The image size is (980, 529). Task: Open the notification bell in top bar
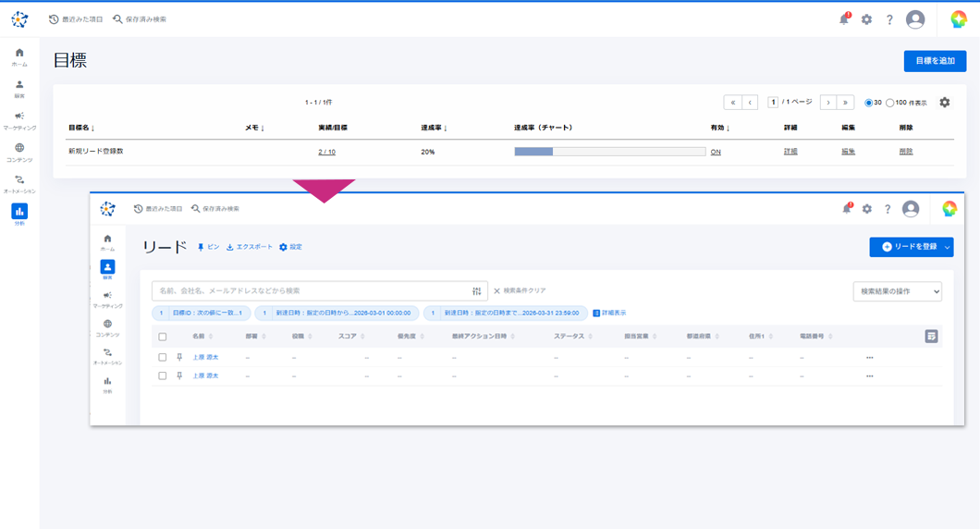coord(843,19)
